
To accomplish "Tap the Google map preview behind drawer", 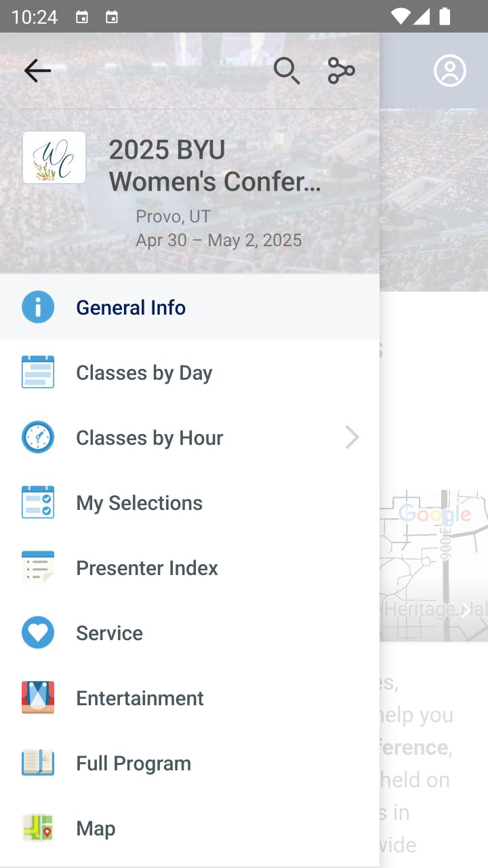I will (434, 565).
